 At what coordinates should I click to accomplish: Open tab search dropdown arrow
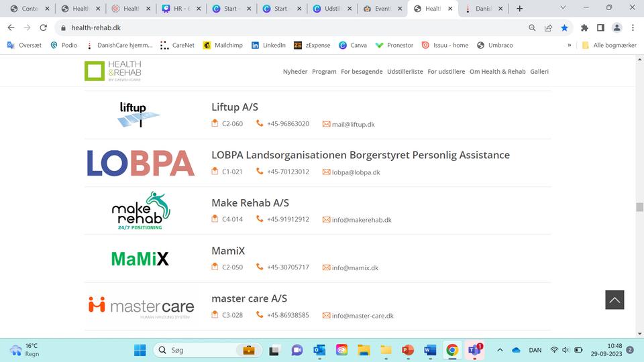tap(563, 8)
